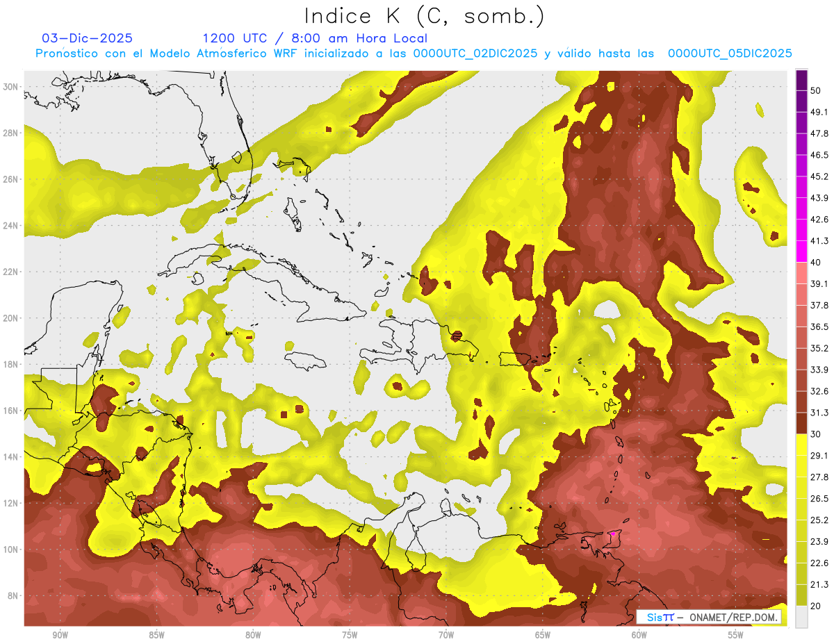Click the colorbar value 22.6
Viewport: 834px width, 644px height.
819,563
